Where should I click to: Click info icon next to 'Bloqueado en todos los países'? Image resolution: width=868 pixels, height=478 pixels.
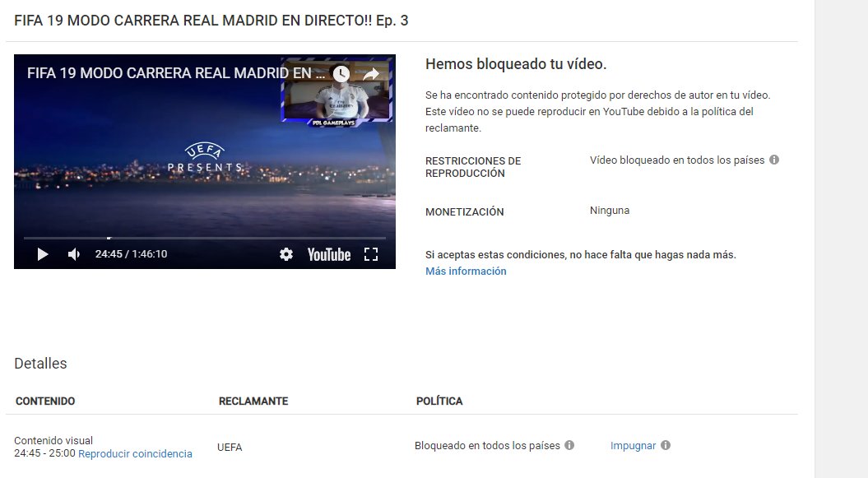pos(569,445)
